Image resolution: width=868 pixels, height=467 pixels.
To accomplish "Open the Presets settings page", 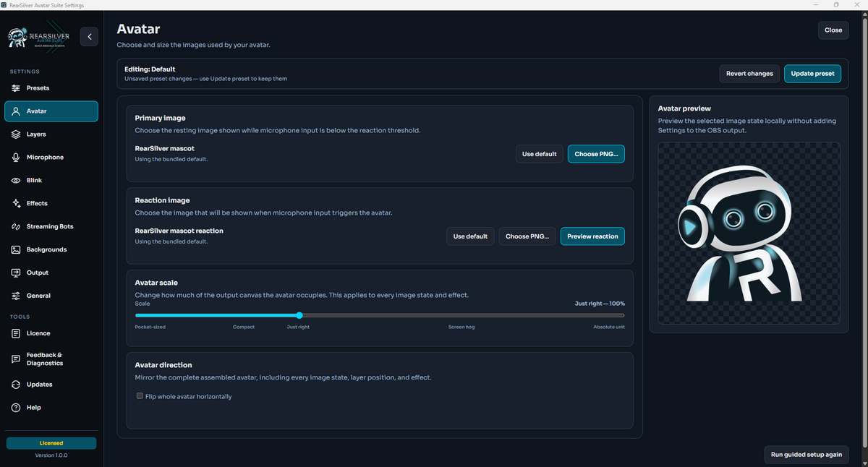I will (x=51, y=88).
